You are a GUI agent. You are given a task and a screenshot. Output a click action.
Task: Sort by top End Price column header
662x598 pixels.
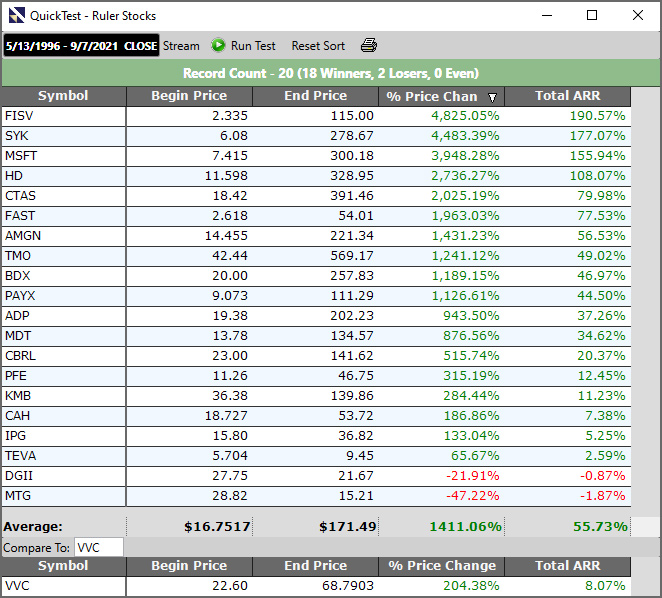315,96
